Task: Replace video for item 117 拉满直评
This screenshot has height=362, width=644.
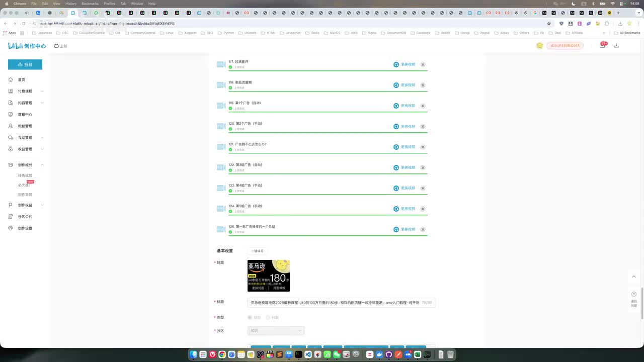Action: (405, 64)
